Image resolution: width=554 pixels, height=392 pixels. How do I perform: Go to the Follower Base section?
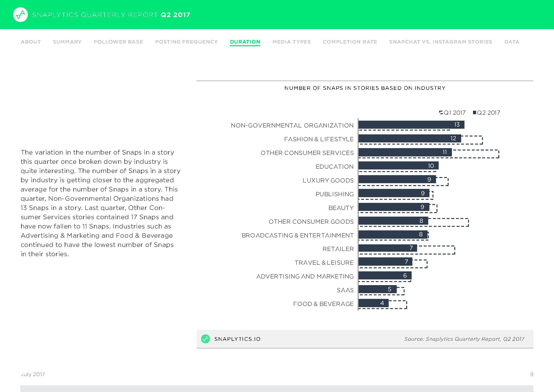pyautogui.click(x=118, y=42)
